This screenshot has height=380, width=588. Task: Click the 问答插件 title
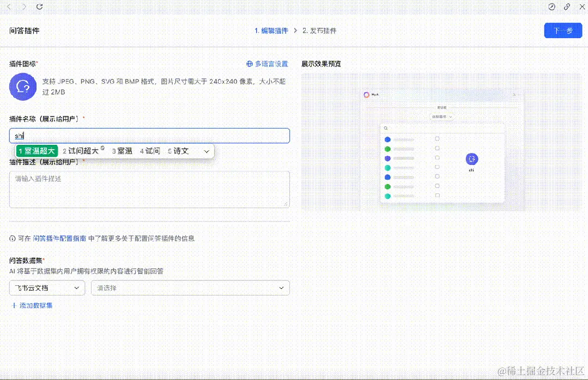(25, 30)
